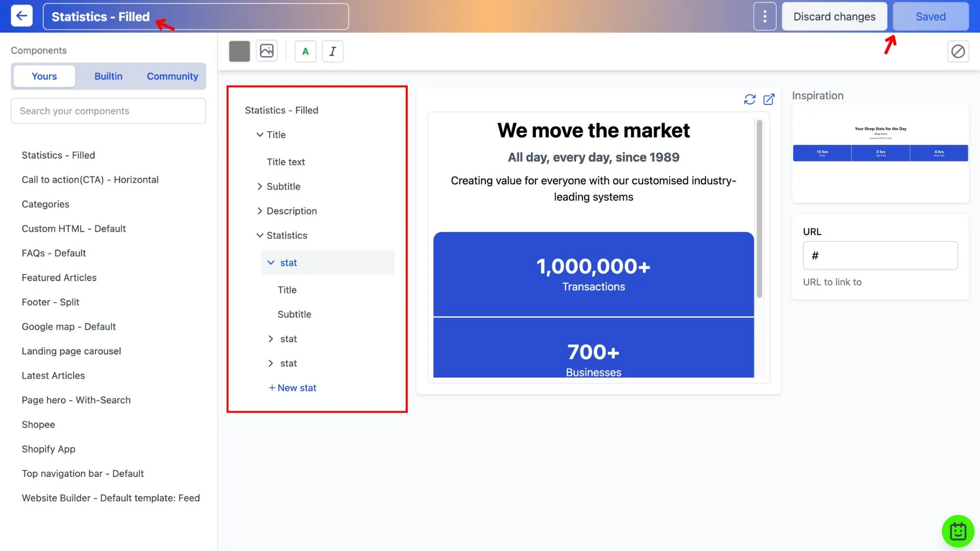Click the back arrow navigation icon
The height and width of the screenshot is (551, 980).
click(21, 16)
